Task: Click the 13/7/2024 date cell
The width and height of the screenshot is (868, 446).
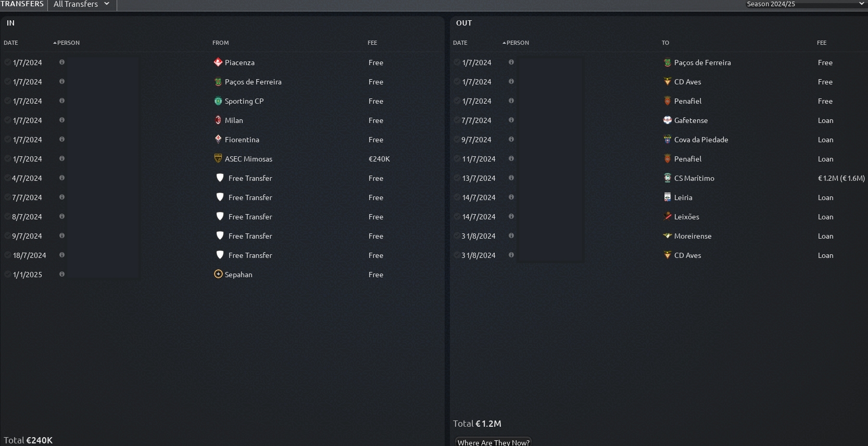Action: click(x=479, y=178)
